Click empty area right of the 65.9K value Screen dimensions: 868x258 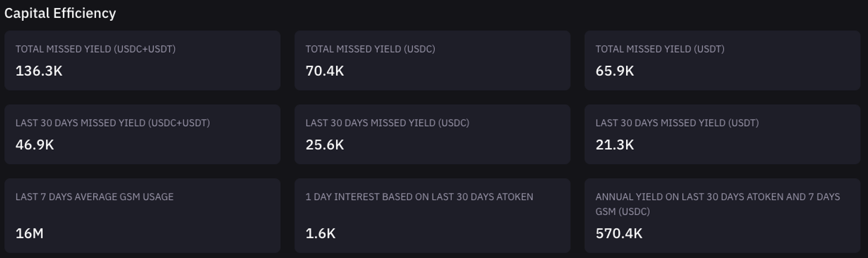752,71
